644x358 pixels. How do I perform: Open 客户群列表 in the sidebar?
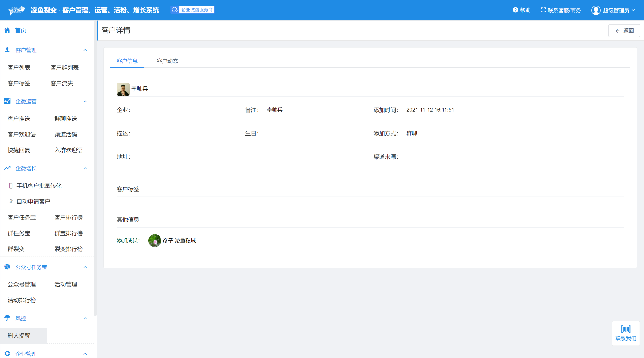[x=64, y=67]
